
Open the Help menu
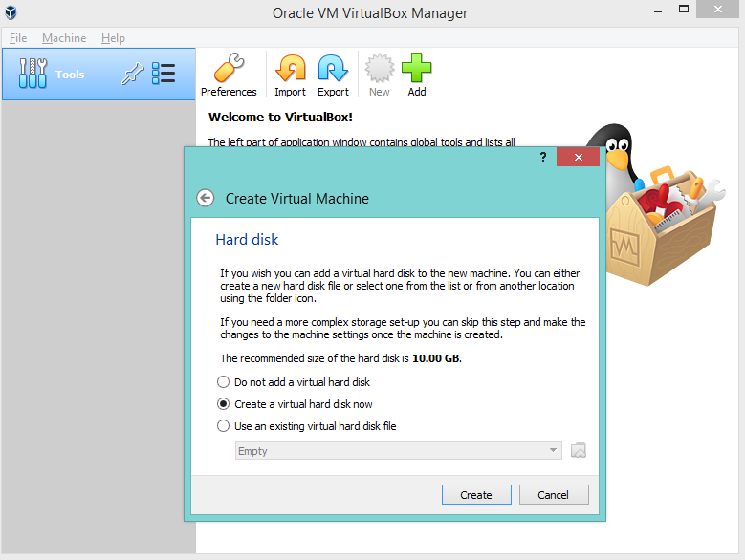tap(113, 38)
